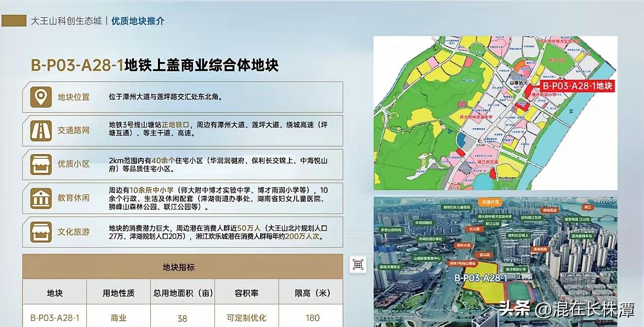
Task: Click the cell '可定制优化'
Action: pyautogui.click(x=246, y=318)
